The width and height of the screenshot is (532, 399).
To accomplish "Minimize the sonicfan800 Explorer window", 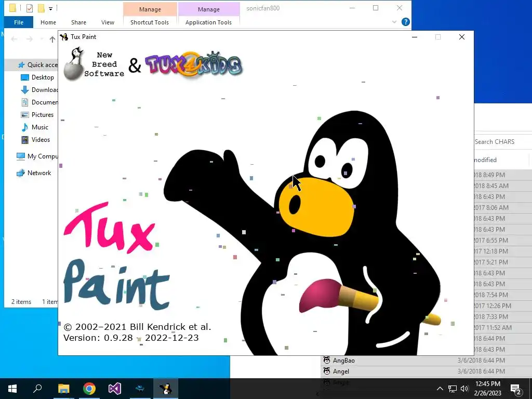I will click(352, 8).
